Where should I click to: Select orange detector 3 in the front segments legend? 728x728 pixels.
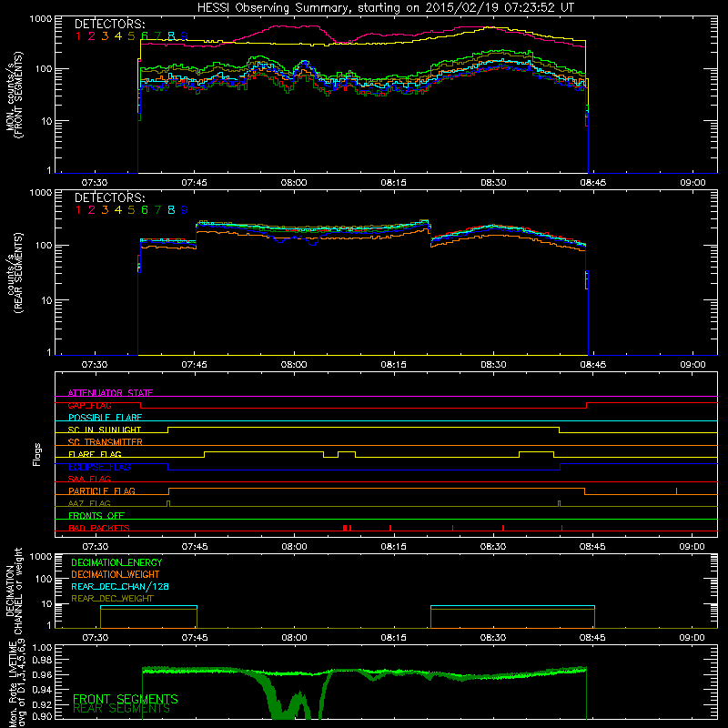coord(105,36)
